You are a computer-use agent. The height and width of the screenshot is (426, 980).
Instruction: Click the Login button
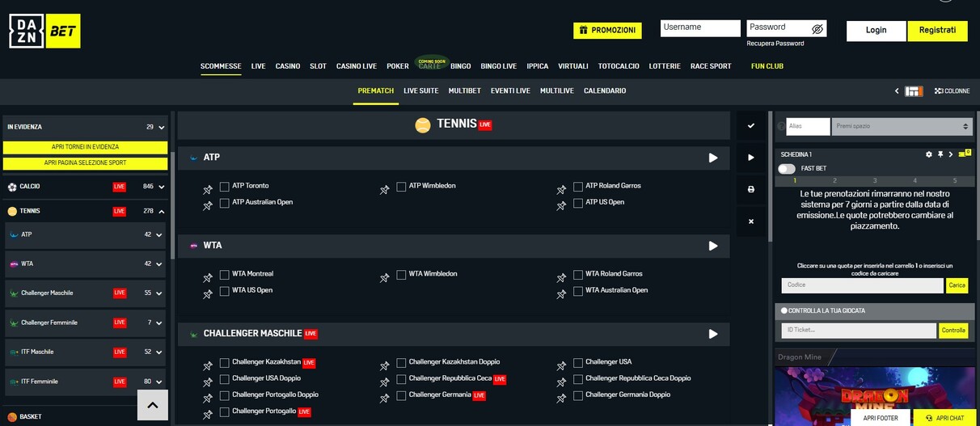(877, 31)
